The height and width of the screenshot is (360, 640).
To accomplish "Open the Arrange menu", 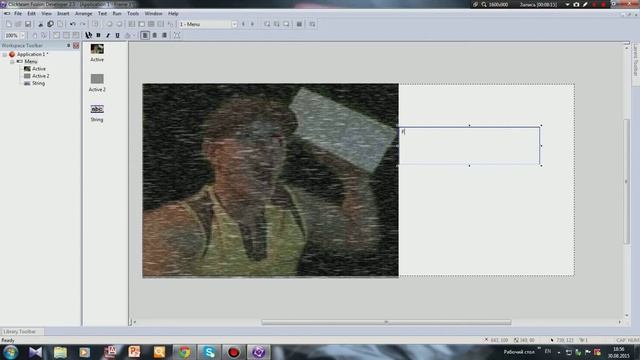I will 83,13.
